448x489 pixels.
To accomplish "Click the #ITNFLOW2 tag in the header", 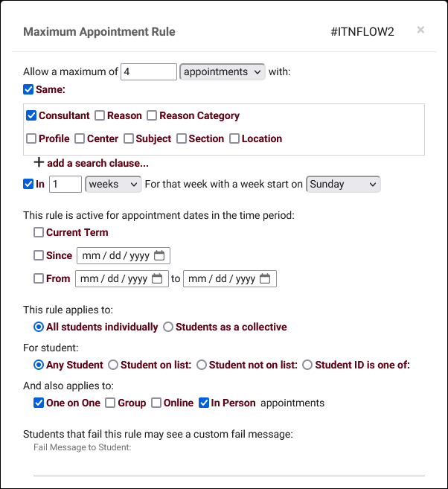I will (362, 32).
